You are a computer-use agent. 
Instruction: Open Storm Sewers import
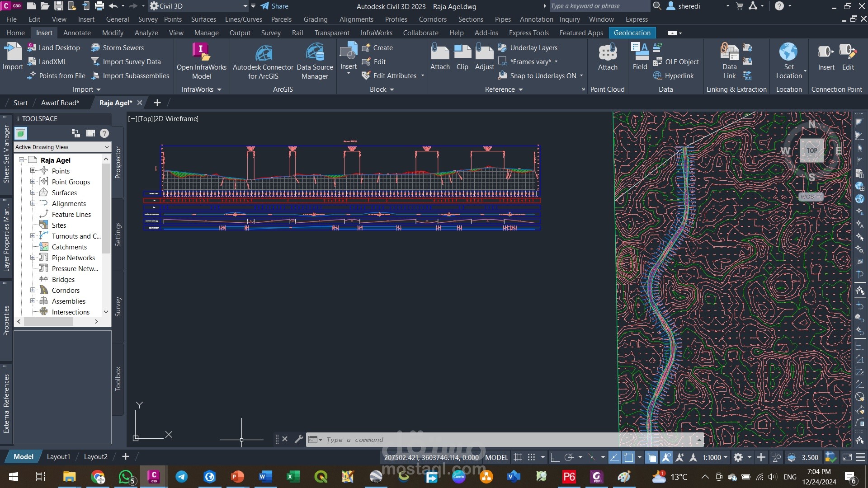point(117,47)
